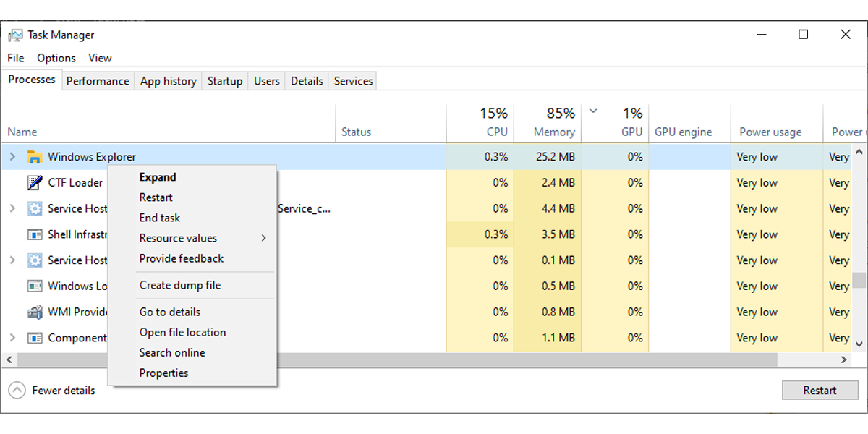Viewport: 868px width, 434px height.
Task: Click the Windows Explorer folder icon
Action: click(x=34, y=157)
